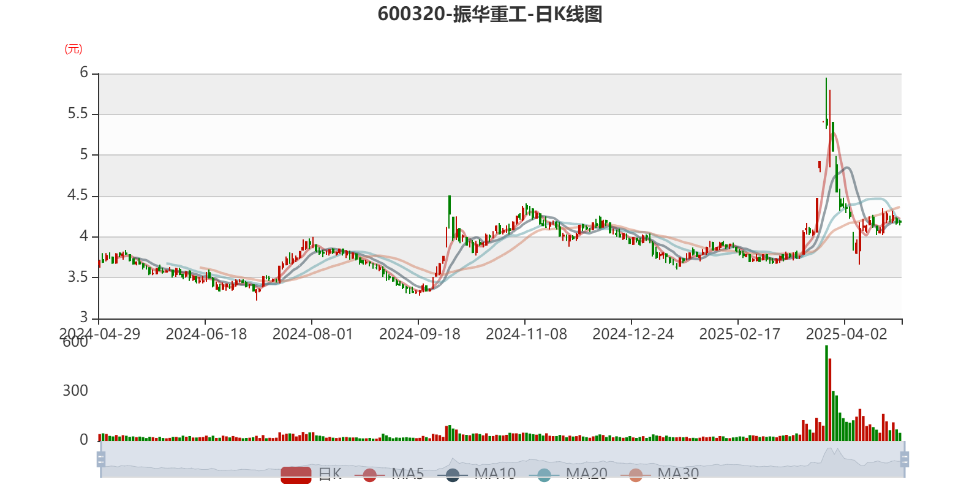Viewport: 980px width, 490px height.
Task: Toggle the MA5 line in the legend
Action: click(x=389, y=474)
